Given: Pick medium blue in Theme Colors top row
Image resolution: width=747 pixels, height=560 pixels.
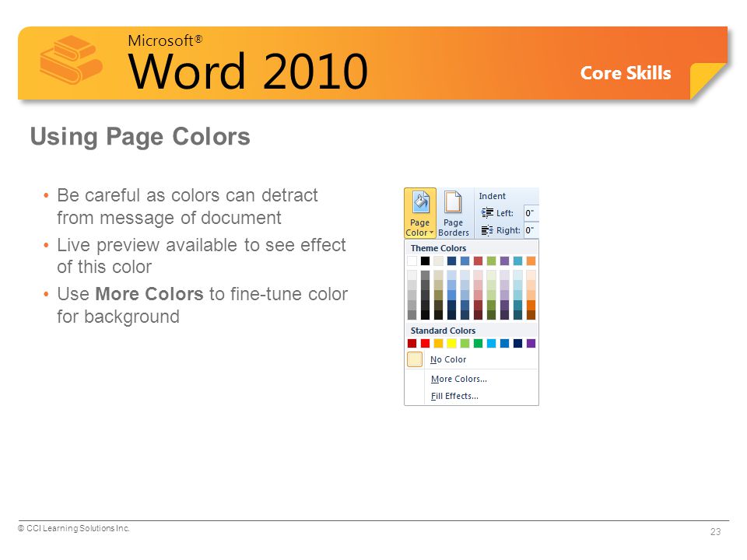Looking at the screenshot, I should click(x=465, y=261).
